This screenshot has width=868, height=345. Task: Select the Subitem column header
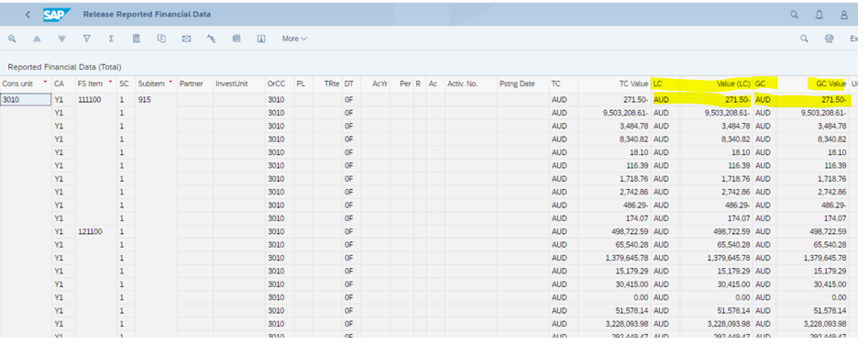tap(156, 83)
